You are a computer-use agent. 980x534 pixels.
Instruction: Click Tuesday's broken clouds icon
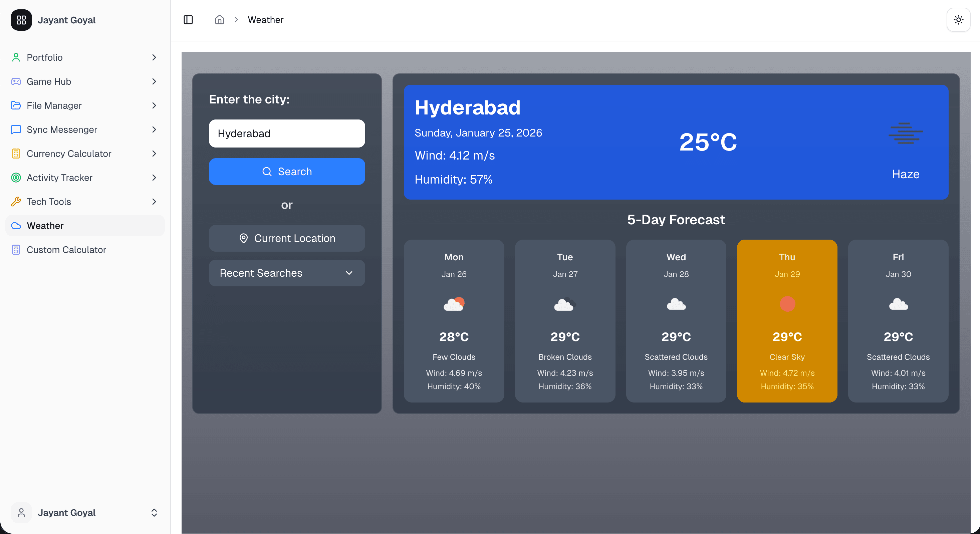pos(565,304)
